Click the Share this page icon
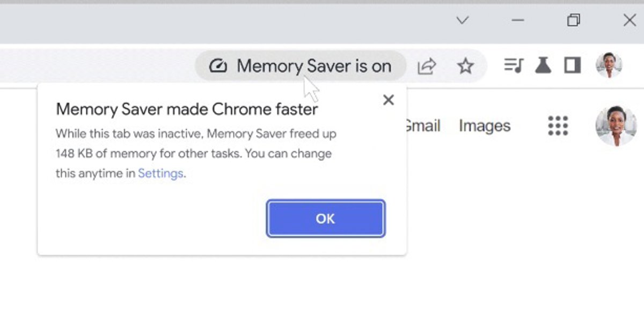 [427, 66]
